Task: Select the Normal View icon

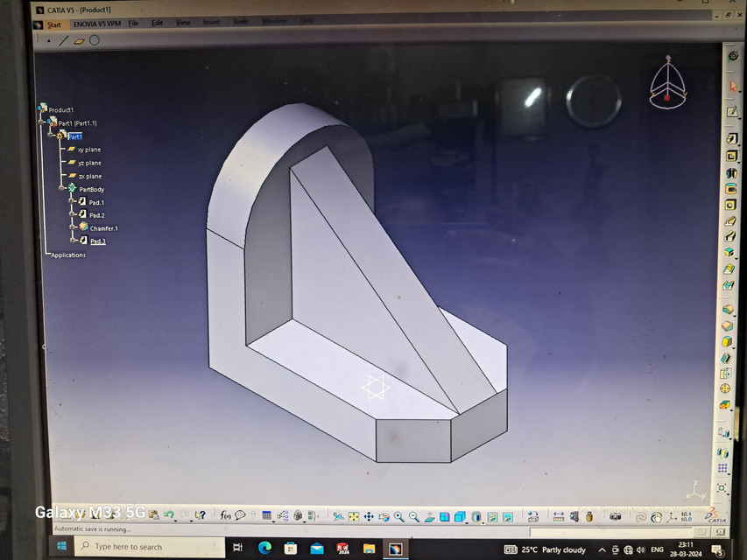Action: click(430, 515)
